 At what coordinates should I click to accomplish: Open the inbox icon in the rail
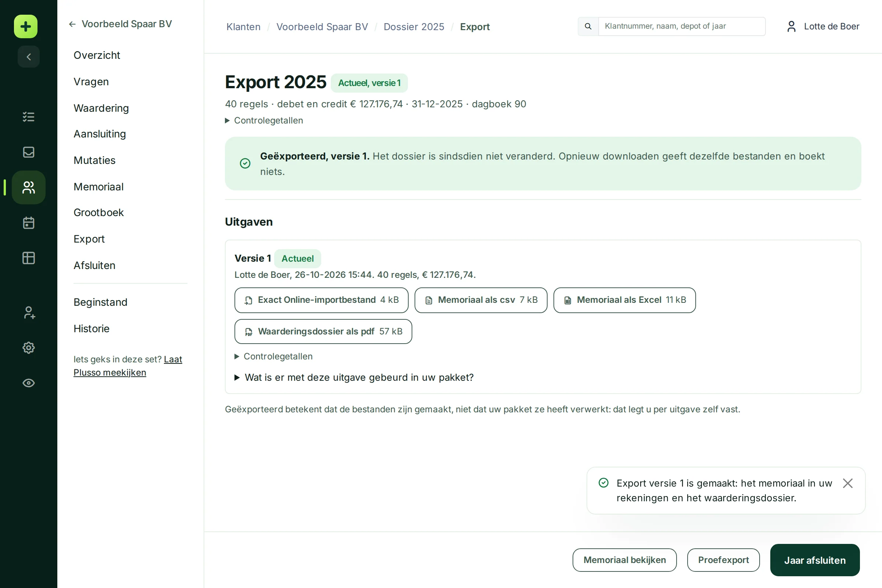point(29,152)
